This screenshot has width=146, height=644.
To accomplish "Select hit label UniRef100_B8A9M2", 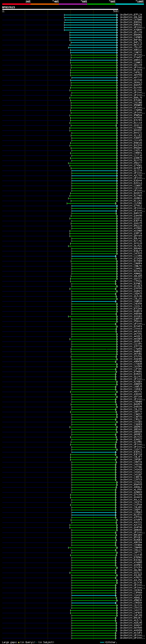I will [131, 35].
